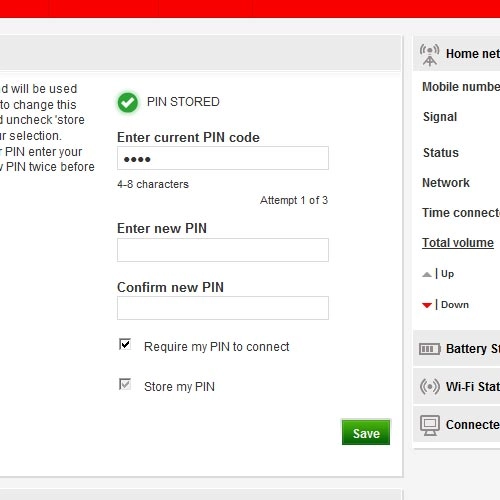Click the Status label in Home network panel
Screen dimensions: 500x500
(x=441, y=153)
